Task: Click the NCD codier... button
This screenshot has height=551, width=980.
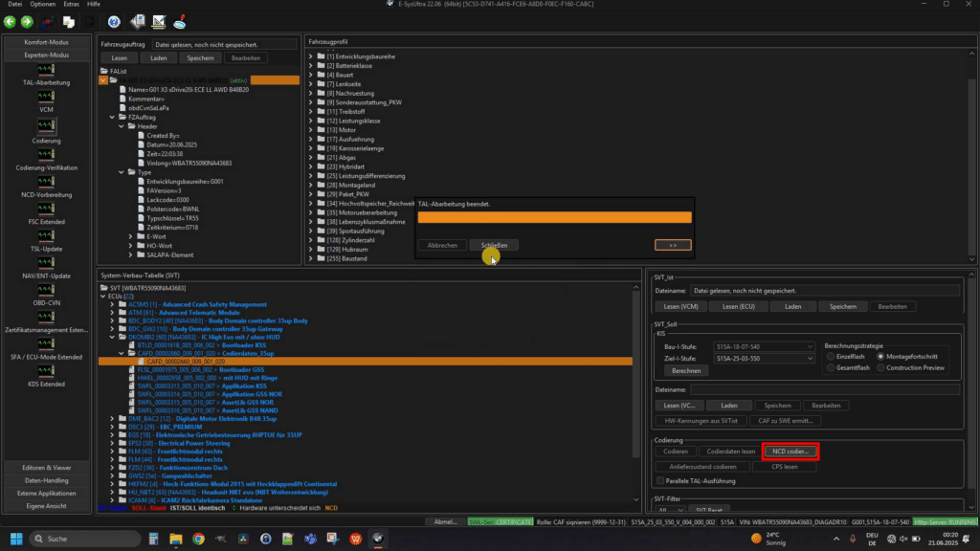Action: (x=790, y=452)
